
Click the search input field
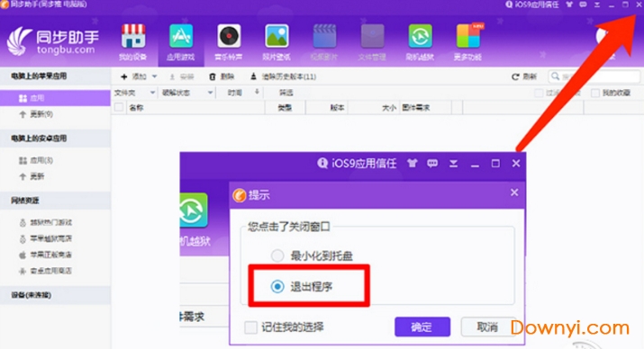tap(594, 76)
